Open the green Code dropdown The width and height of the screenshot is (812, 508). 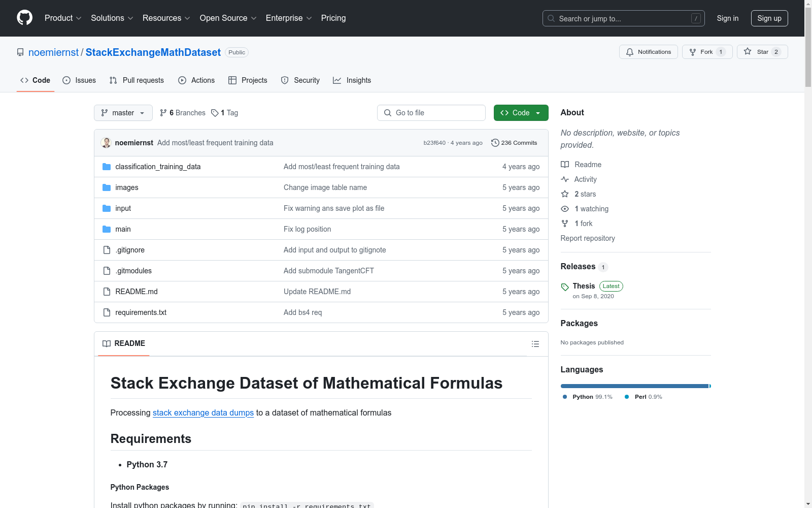(521, 113)
